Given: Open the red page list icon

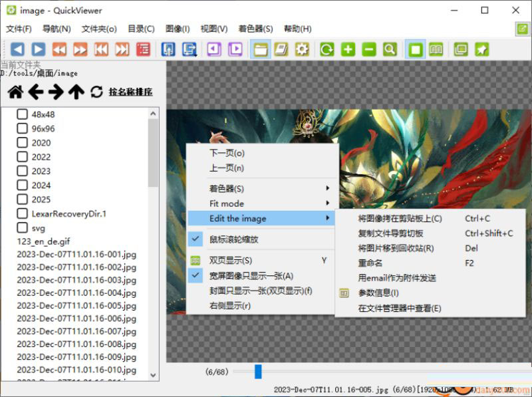Looking at the screenshot, I should pyautogui.click(x=143, y=49).
